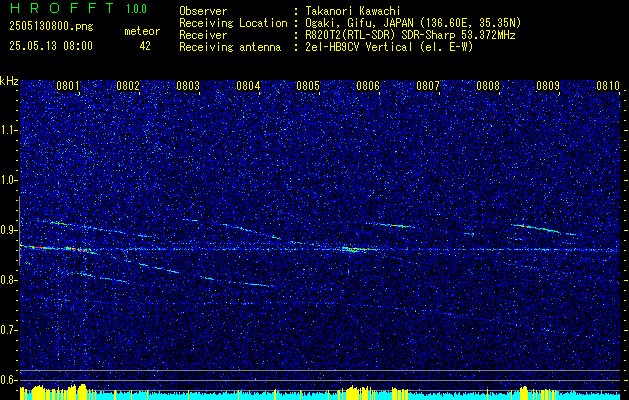The width and height of the screenshot is (629, 400).
Task: Click the 2el-HB9CV Vertical antenna text
Action: (x=388, y=47)
